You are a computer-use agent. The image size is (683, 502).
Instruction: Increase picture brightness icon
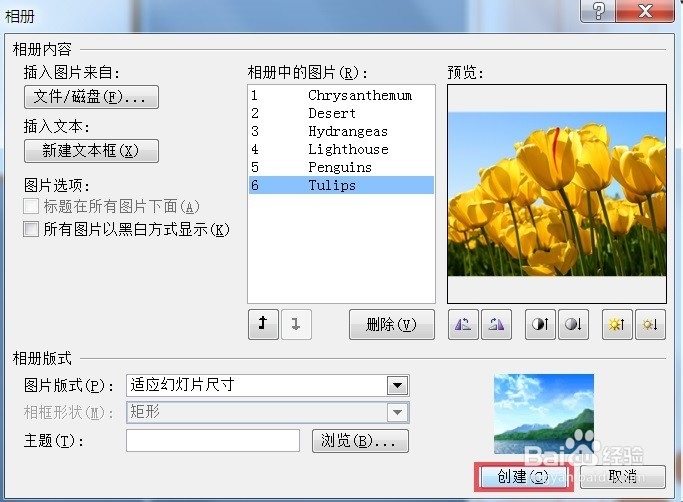(617, 324)
